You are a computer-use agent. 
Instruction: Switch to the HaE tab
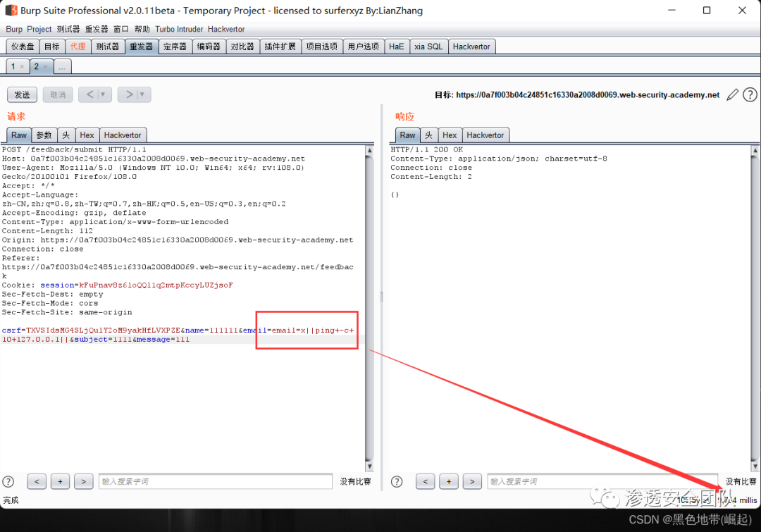pos(397,47)
